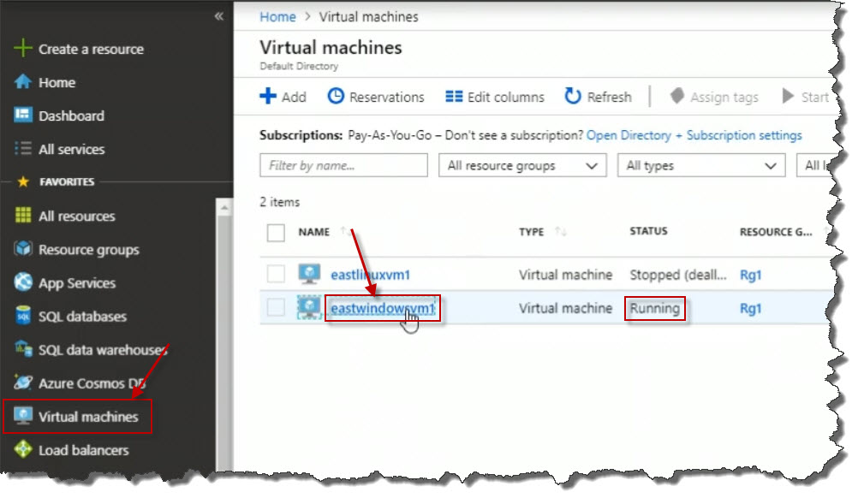Click the Running status of eastwindowsvm1
Screen dimensions: 864x504
click(x=654, y=308)
